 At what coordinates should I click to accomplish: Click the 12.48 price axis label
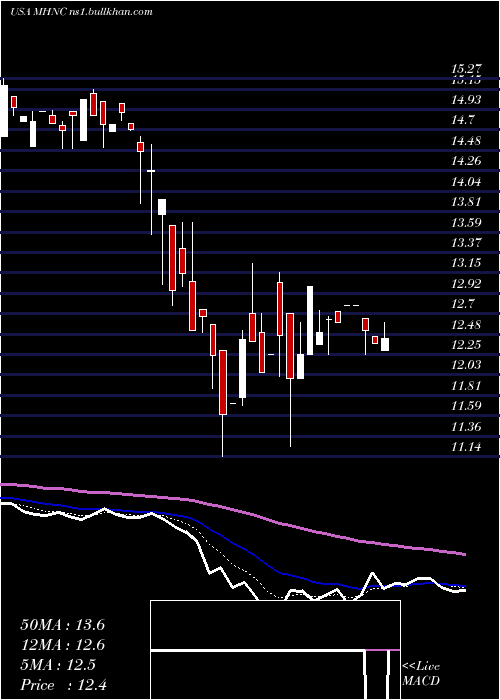[x=466, y=325]
